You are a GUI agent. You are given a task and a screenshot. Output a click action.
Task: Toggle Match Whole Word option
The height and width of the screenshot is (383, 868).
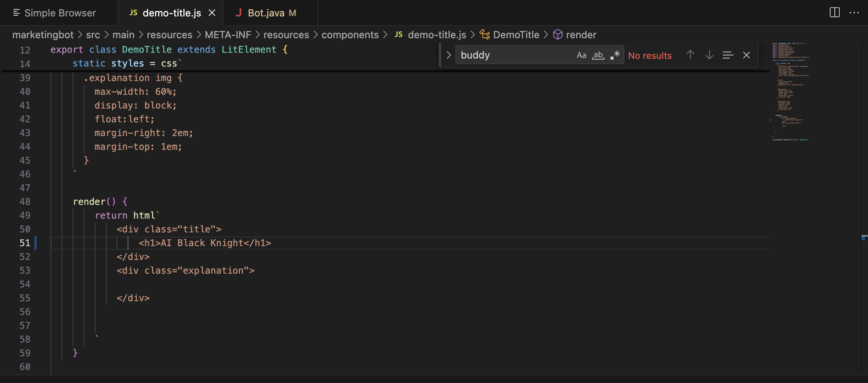[x=598, y=55]
